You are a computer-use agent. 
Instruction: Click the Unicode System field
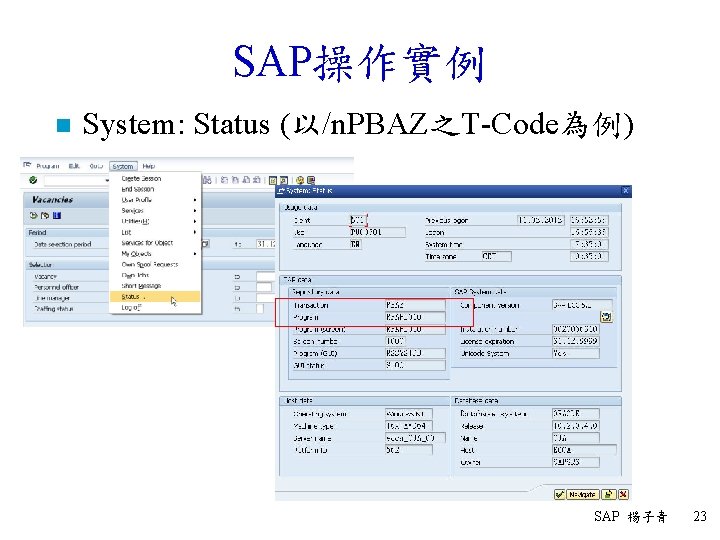[575, 353]
